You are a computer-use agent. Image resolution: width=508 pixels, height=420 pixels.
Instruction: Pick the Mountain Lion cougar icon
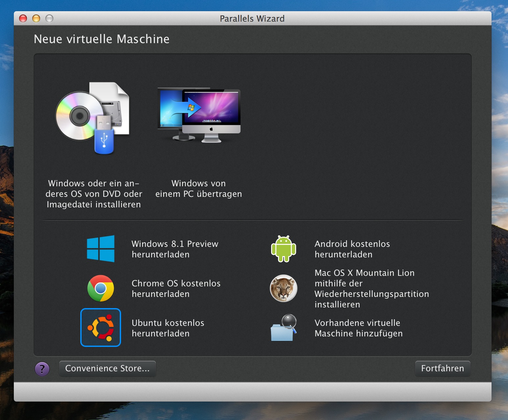coord(283,288)
